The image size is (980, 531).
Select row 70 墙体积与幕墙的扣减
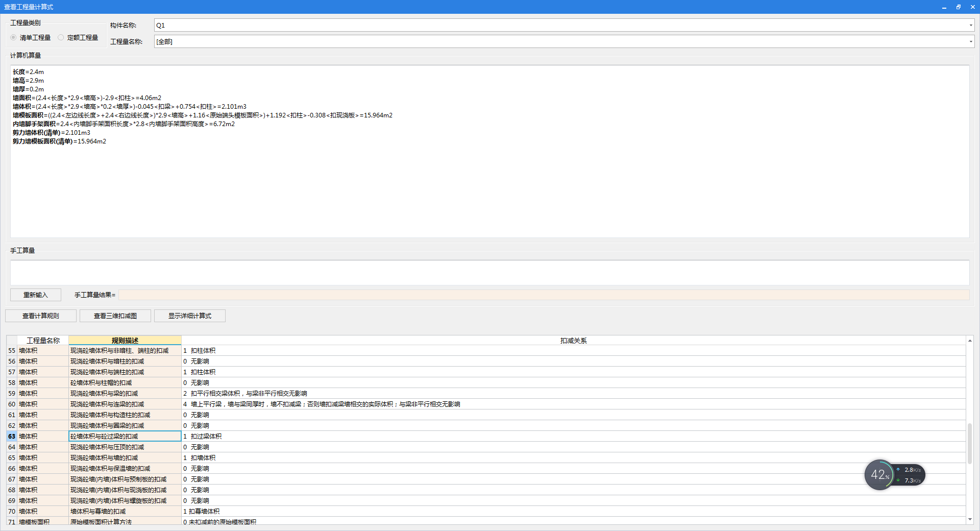[x=486, y=512]
